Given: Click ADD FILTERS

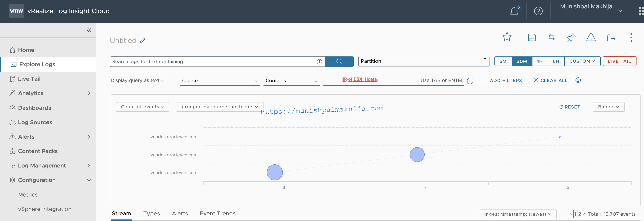Looking at the screenshot, I should (502, 80).
